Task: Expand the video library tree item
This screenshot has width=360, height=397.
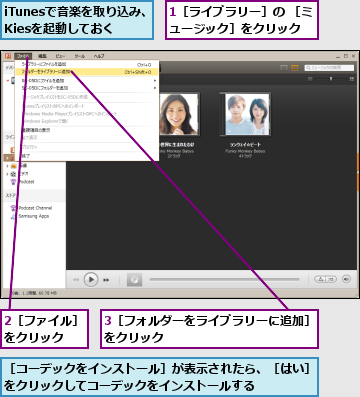Action: (7, 174)
